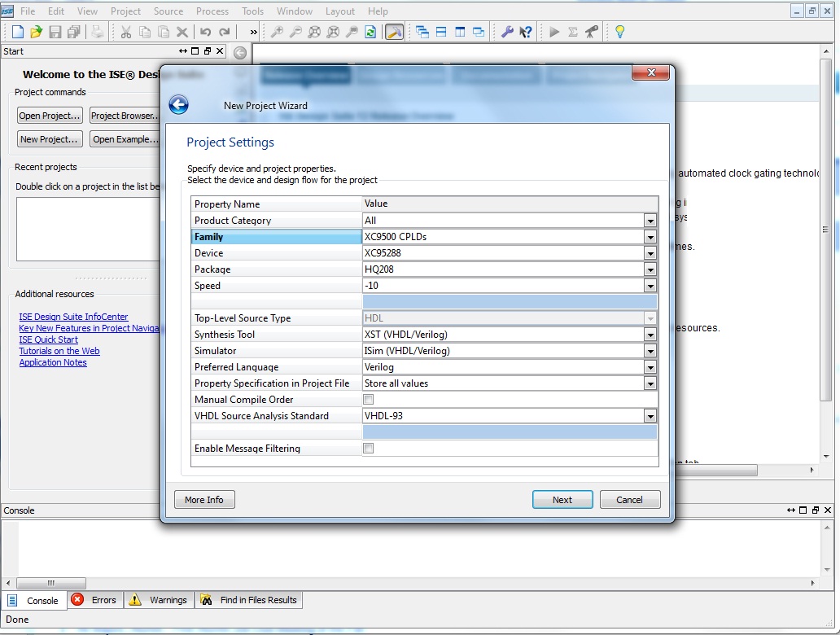
Task: Open the File menu
Action: coord(28,11)
